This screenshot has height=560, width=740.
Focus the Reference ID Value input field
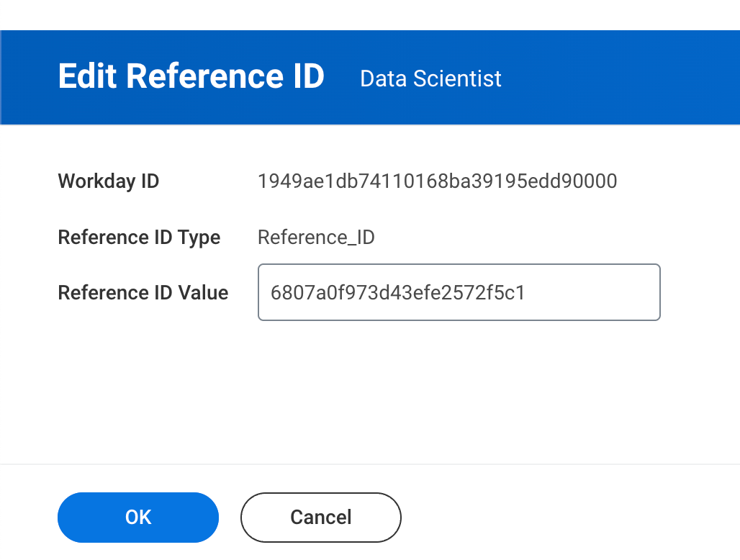point(459,292)
